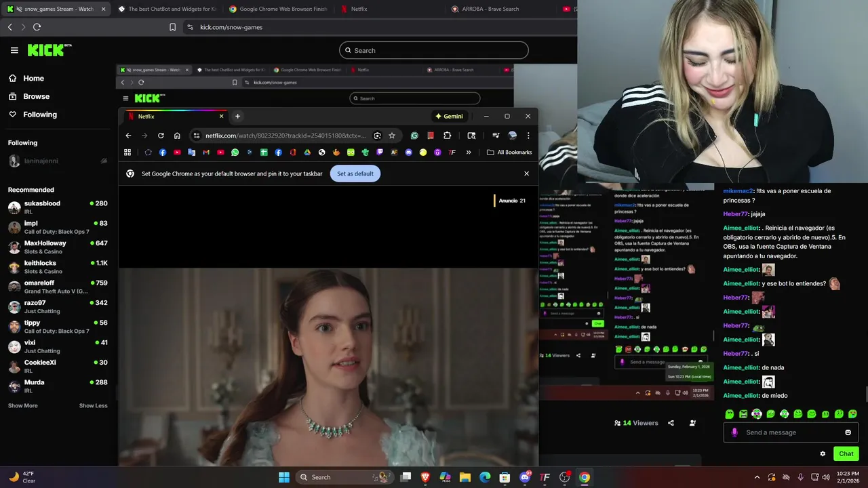The height and width of the screenshot is (488, 868).
Task: Click the purple microphone icon in chat box
Action: tap(734, 432)
